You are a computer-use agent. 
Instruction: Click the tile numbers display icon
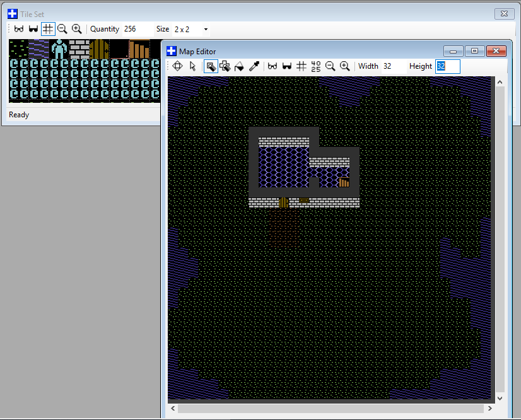click(x=315, y=66)
